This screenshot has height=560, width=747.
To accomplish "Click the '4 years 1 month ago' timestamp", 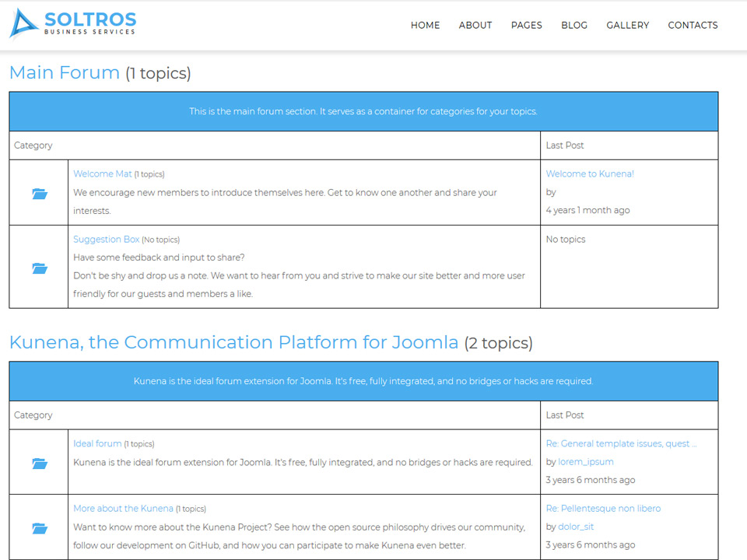I will 588,210.
